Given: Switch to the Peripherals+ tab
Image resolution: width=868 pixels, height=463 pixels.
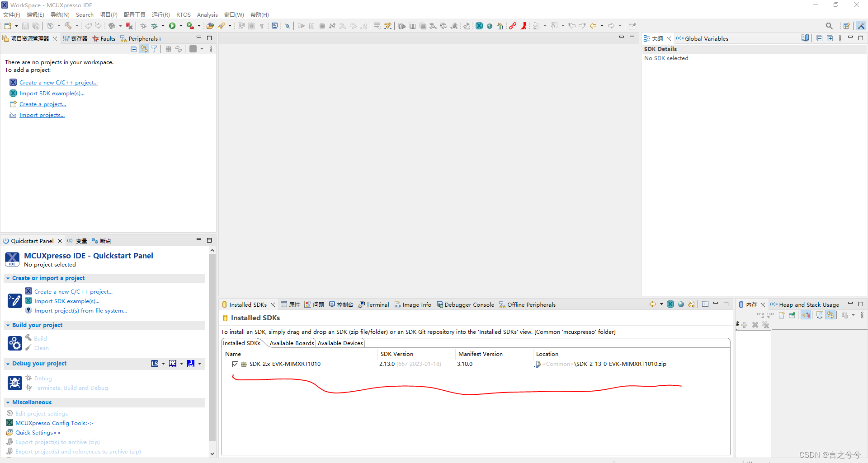Looking at the screenshot, I should click(141, 38).
